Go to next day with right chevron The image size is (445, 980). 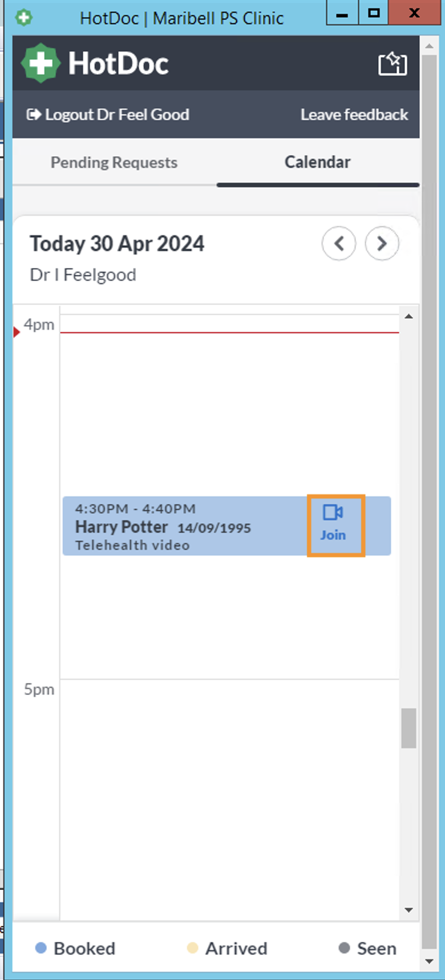[382, 244]
